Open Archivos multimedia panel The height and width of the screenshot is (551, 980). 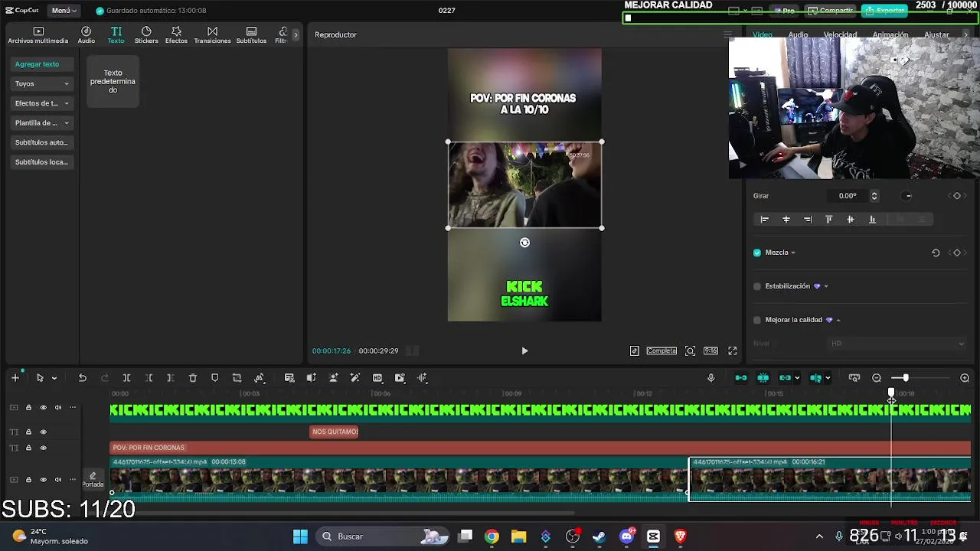(x=38, y=34)
